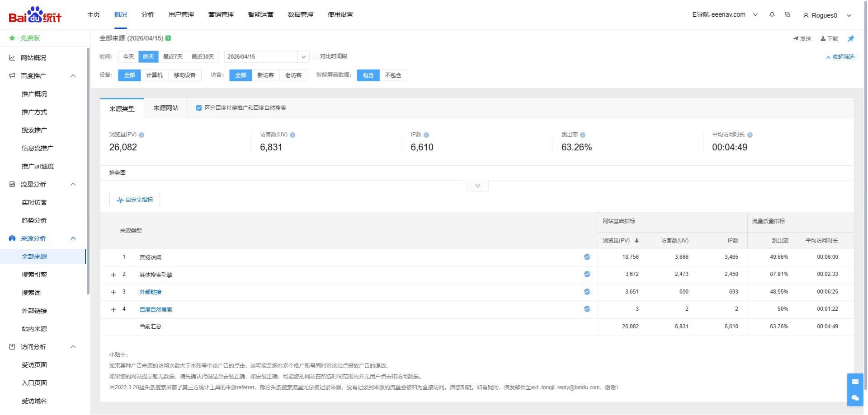The image size is (868, 415).
Task: Click the user avatar icon beside Rogues0
Action: click(806, 15)
